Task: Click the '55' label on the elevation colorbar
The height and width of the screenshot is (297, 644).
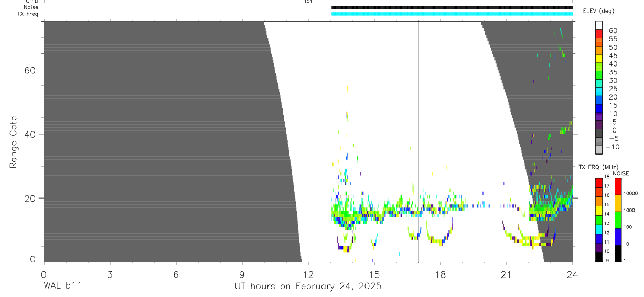Action: tap(613, 39)
